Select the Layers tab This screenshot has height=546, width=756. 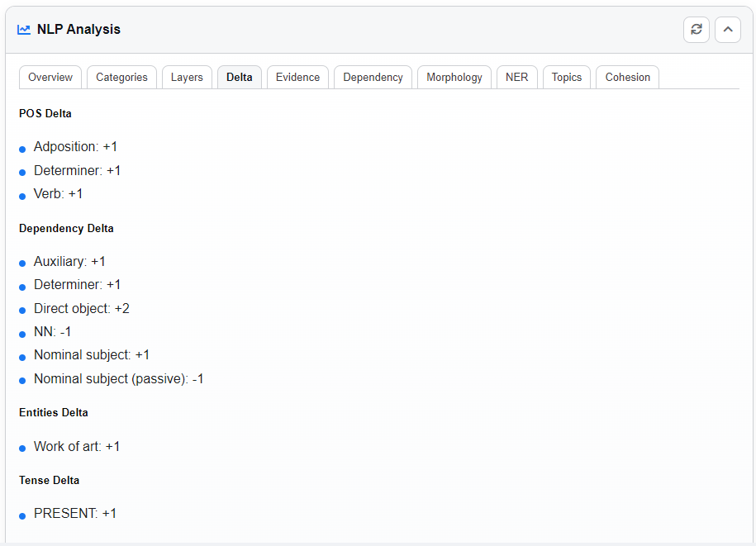point(187,77)
